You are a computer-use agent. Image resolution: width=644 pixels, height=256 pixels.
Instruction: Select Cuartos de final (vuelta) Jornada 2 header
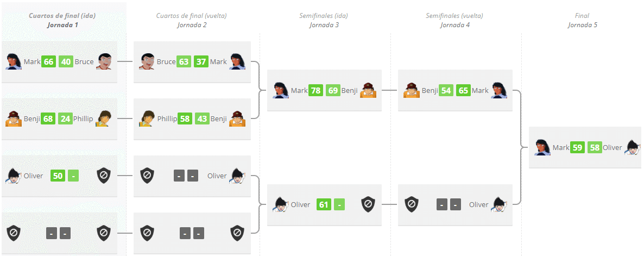[191, 20]
